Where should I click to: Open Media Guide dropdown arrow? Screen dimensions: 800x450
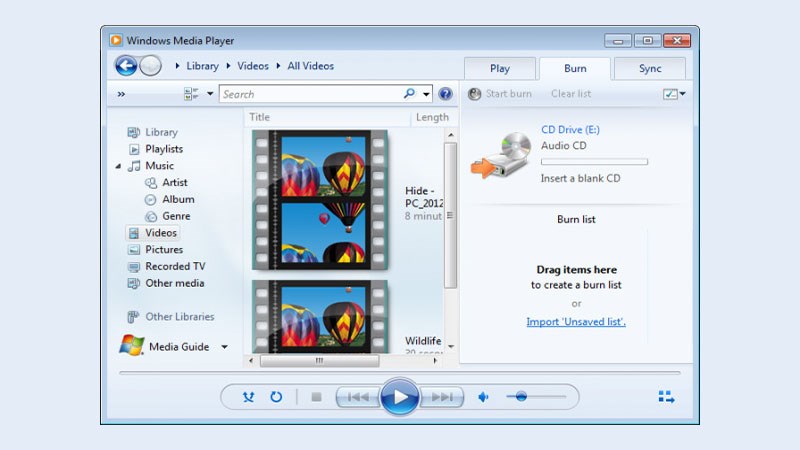pos(224,347)
